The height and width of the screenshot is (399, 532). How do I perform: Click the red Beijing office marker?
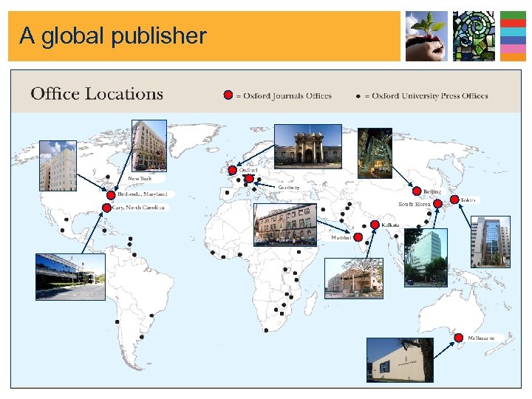(x=417, y=191)
